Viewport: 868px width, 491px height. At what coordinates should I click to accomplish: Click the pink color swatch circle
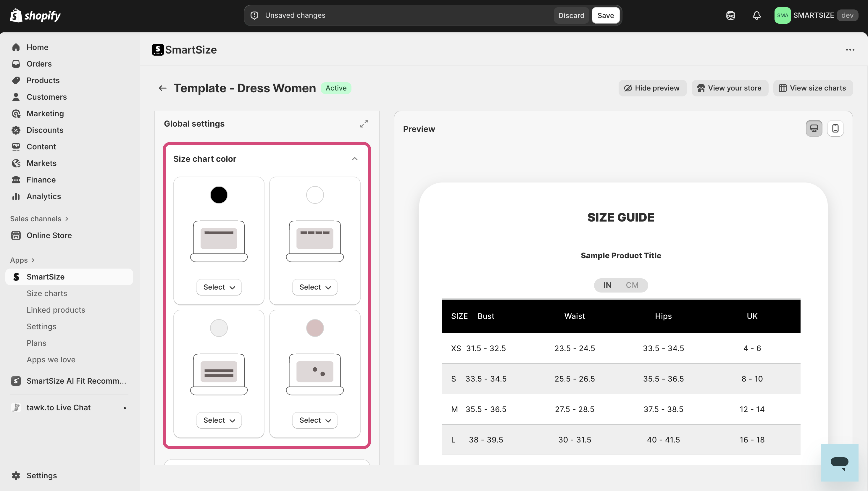314,328
